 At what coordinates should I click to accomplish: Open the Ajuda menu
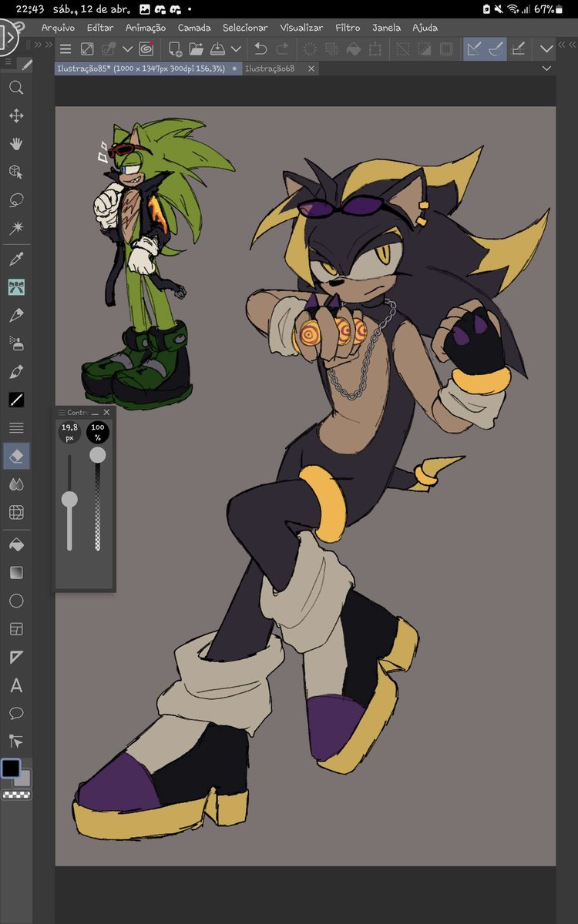(x=425, y=28)
